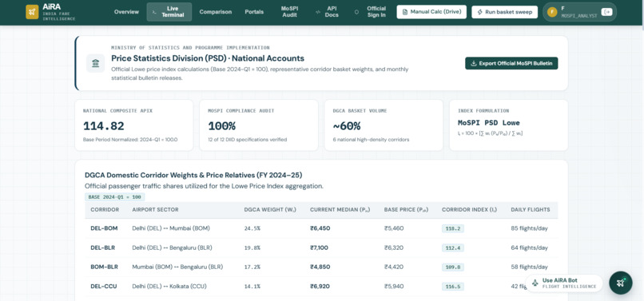Click the ₹5,460 base price cell
644x301 pixels.
[x=394, y=228]
